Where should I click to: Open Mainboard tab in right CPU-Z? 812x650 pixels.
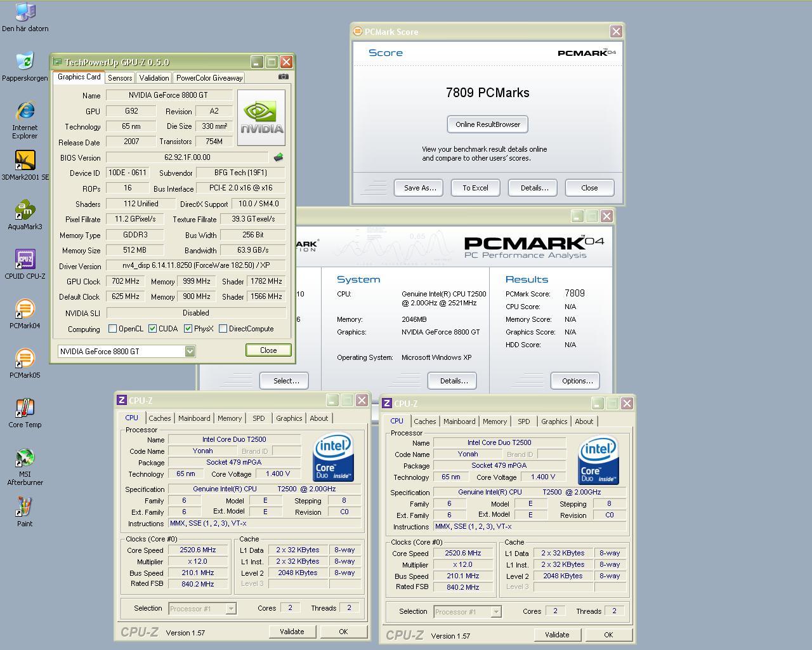pos(459,421)
